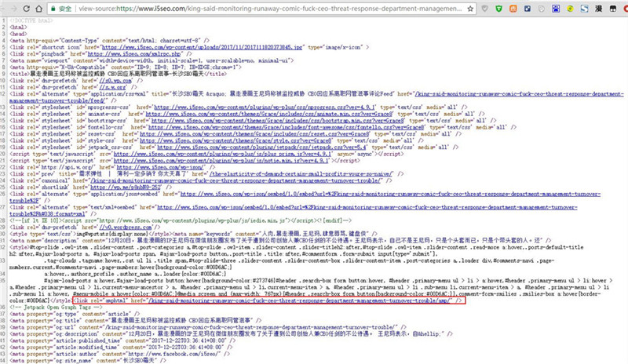Open the //s0.wp.com dns-prefetch link
This screenshot has height=364, width=628.
(x=115, y=81)
